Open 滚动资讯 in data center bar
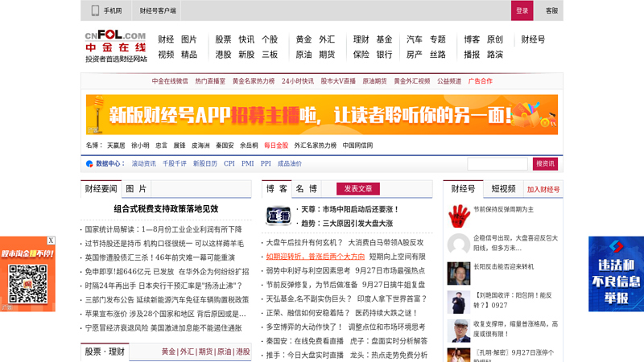Image resolution: width=644 pixels, height=362 pixels. (x=144, y=164)
